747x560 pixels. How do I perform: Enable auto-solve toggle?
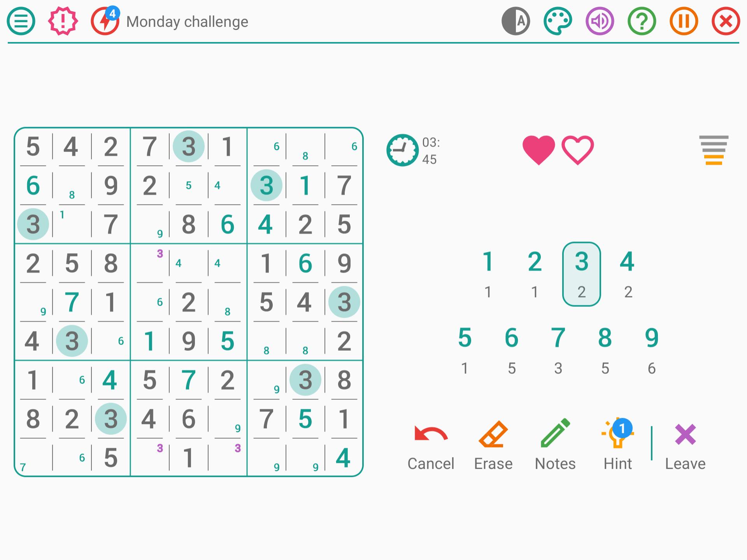click(517, 21)
